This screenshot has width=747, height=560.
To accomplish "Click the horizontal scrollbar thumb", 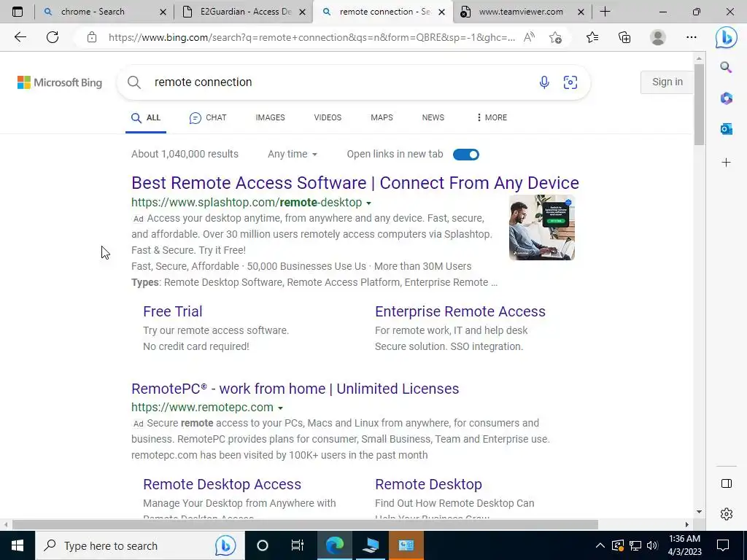I will [x=305, y=524].
